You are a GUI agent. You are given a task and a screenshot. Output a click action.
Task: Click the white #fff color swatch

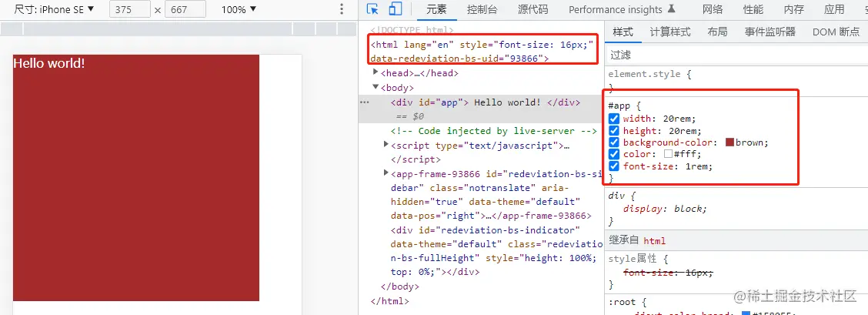(x=668, y=155)
